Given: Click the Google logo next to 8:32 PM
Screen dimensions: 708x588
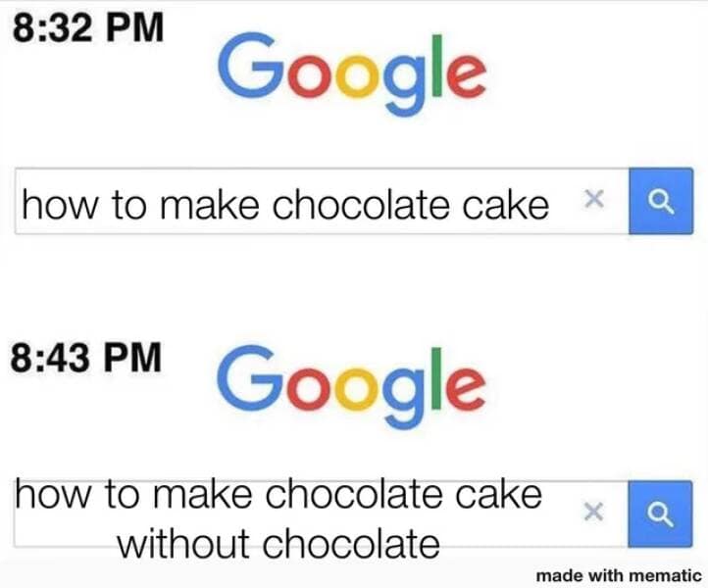Looking at the screenshot, I should point(352,73).
